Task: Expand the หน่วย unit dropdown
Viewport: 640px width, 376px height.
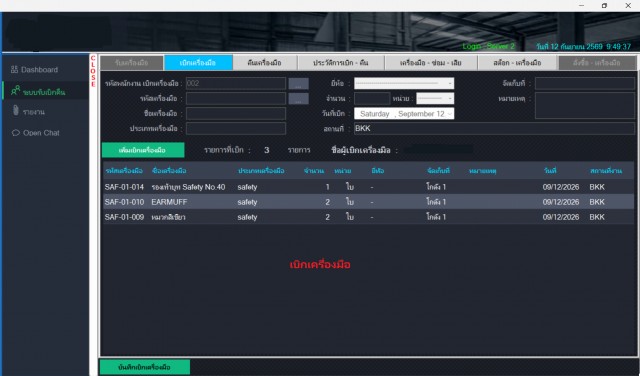Action: (x=435, y=98)
